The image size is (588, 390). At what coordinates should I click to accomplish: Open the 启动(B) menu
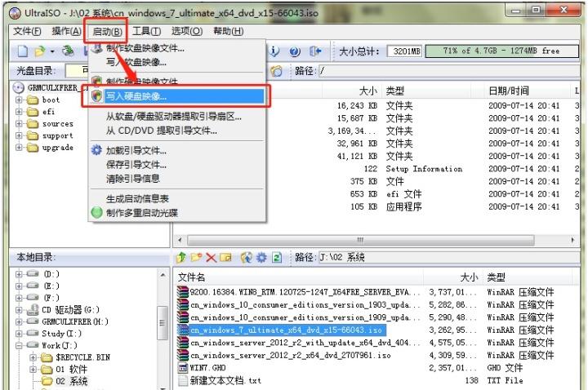point(107,32)
